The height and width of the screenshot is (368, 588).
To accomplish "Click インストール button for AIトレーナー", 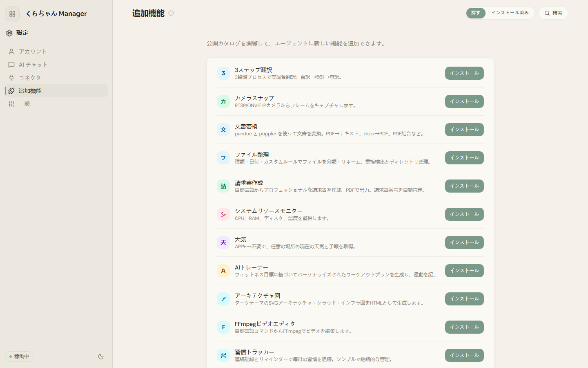I will 464,271.
